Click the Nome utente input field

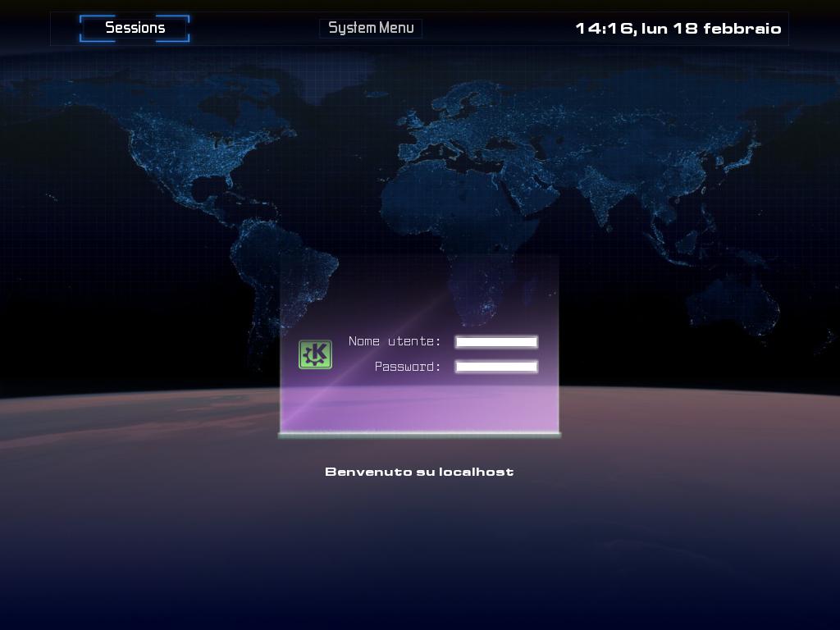click(496, 342)
